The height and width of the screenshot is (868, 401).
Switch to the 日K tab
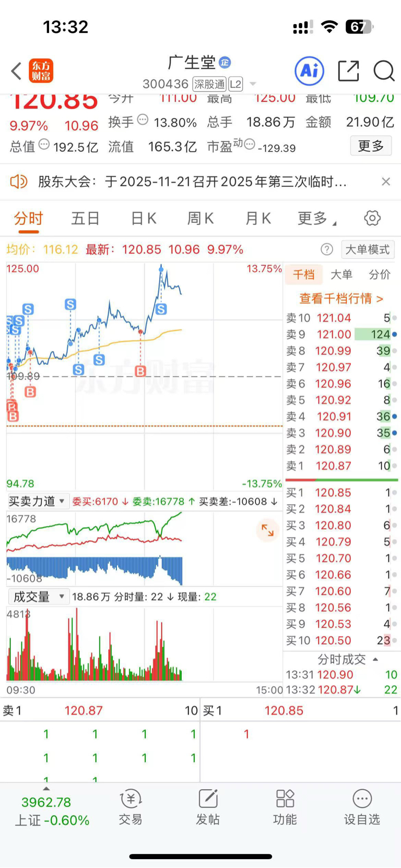pos(144,218)
